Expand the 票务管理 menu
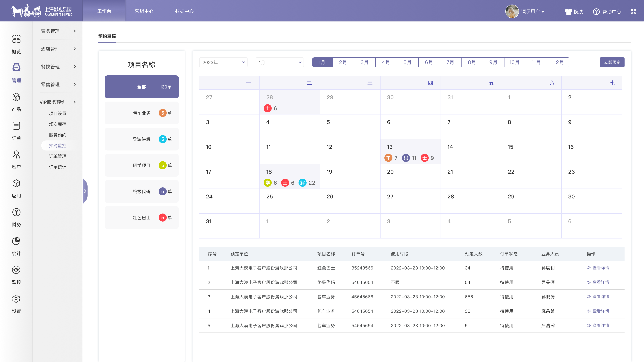The height and width of the screenshot is (362, 644). (58, 31)
